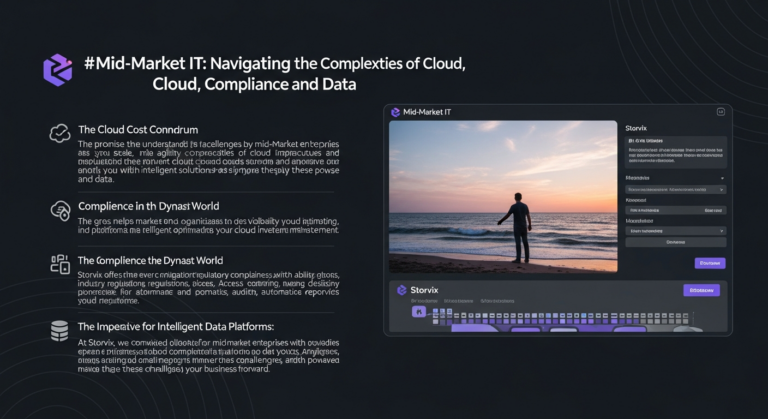Open the last dropdown in the side panel
Image resolution: width=768 pixels, height=419 pixels.
click(676, 231)
